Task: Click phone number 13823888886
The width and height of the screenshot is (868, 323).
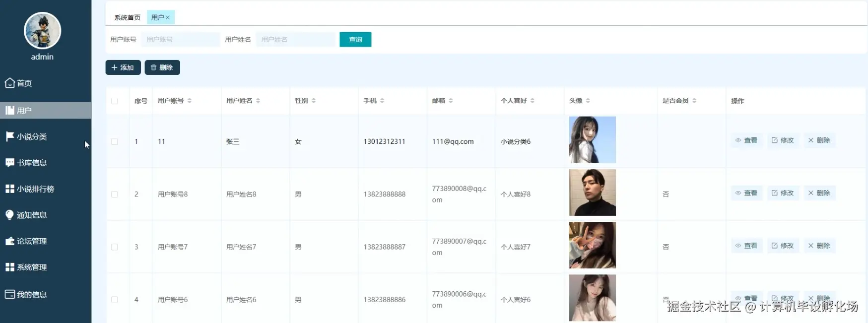Action: click(384, 299)
